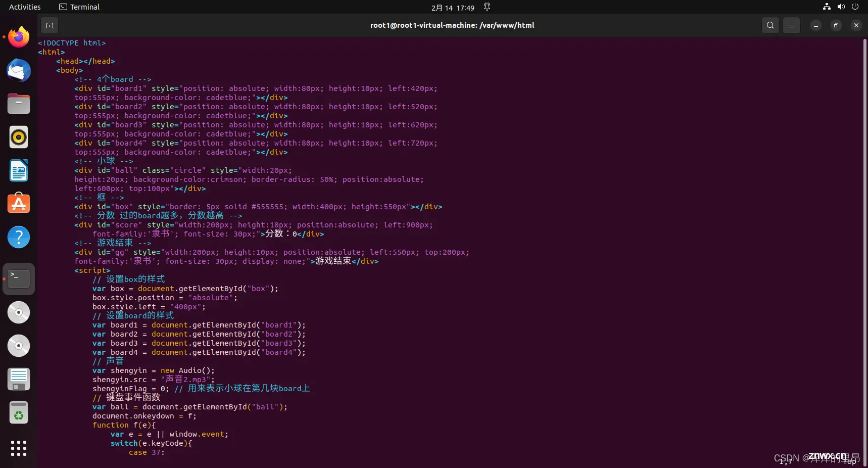
Task: Restore the terminal window size
Action: [836, 25]
